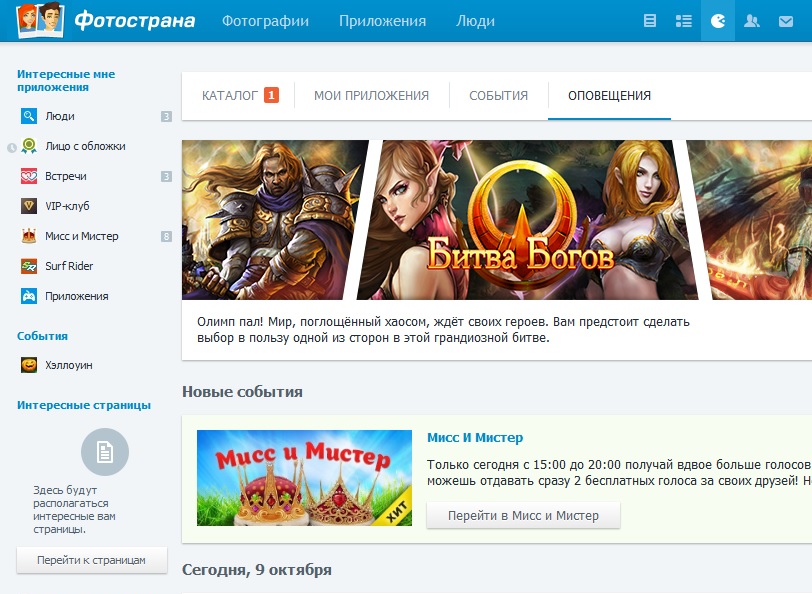This screenshot has height=594, width=812.
Task: Click Перейти к страницам button
Action: tap(92, 560)
